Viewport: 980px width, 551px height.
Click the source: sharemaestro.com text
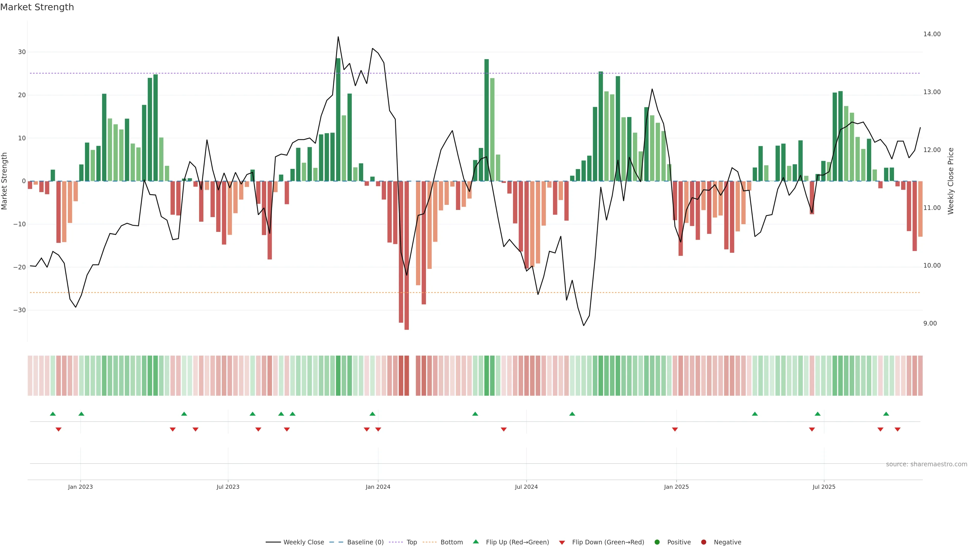[x=926, y=464]
